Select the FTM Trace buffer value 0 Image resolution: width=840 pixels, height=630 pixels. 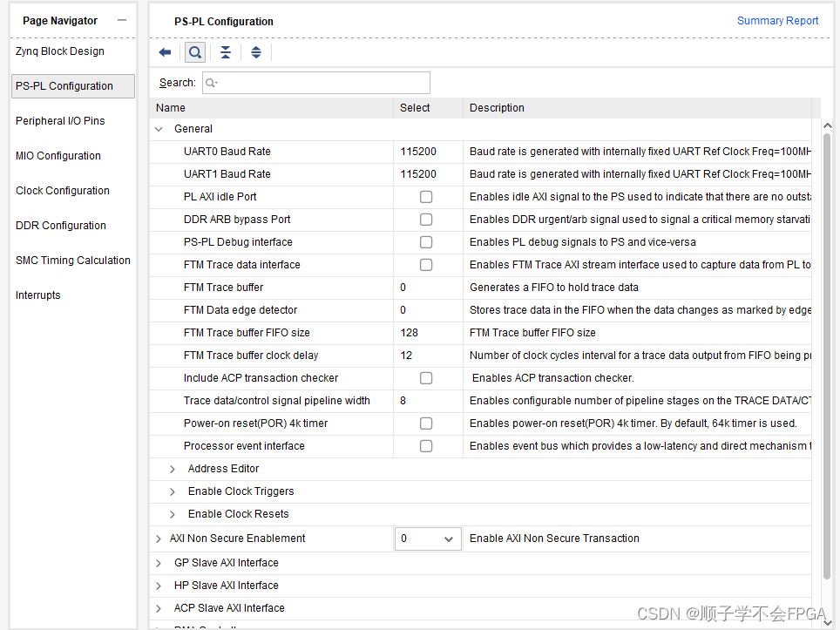(x=403, y=288)
